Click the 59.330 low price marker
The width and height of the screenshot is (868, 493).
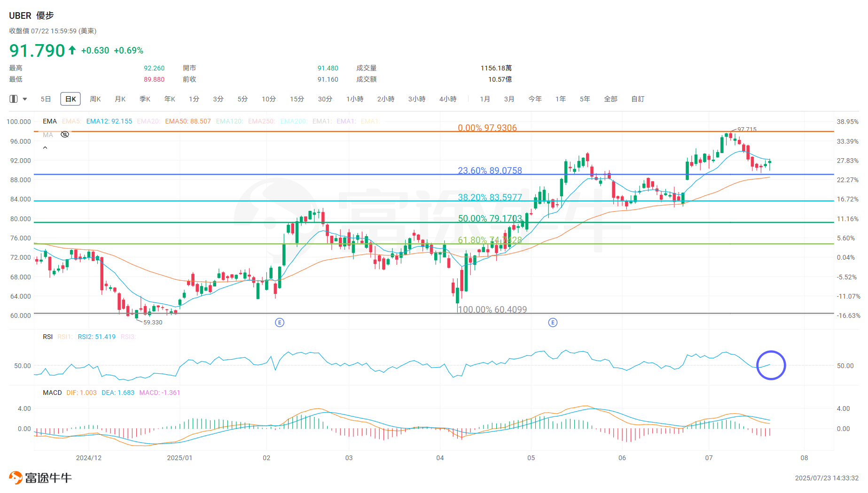click(x=153, y=323)
